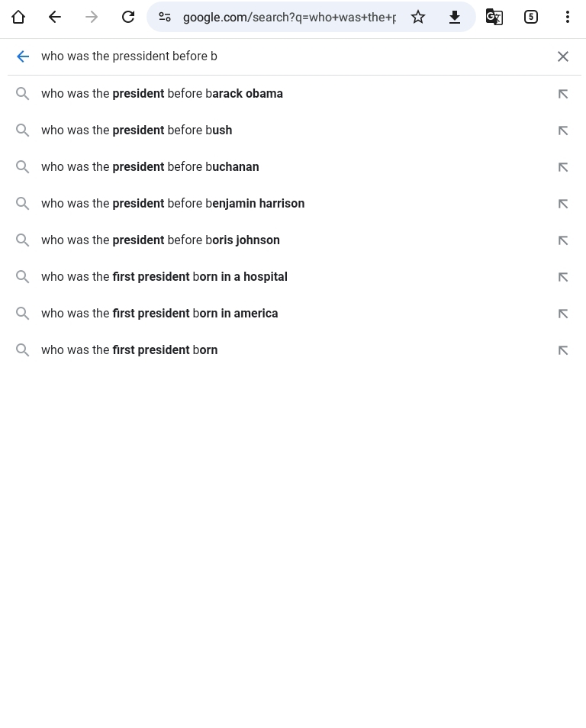Tap the URL text in the address bar
Screen dimensions: 586x728
289,17
